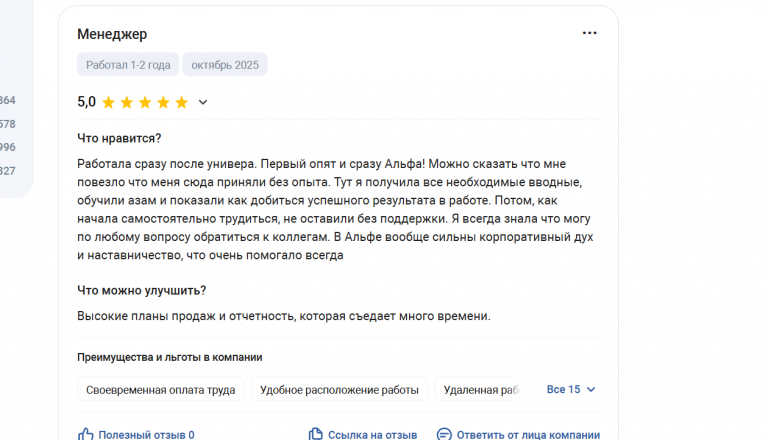
Task: Click the thumbs-up icon for useful review
Action: click(85, 434)
